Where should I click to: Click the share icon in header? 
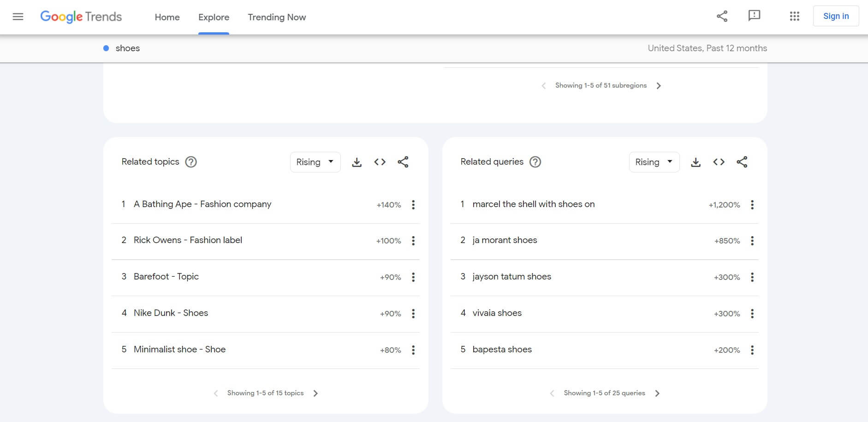pyautogui.click(x=722, y=16)
